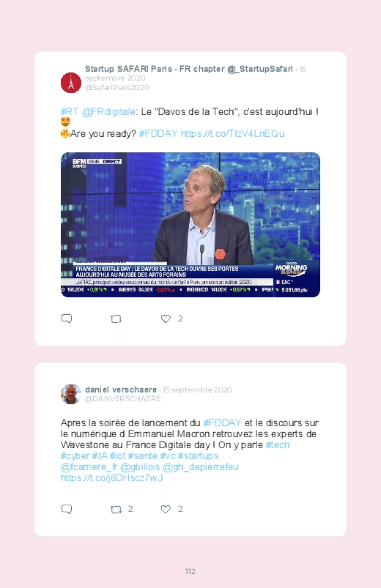Like the Startup SAFARI Paris tweet
The width and height of the screenshot is (381, 588).
click(x=166, y=319)
